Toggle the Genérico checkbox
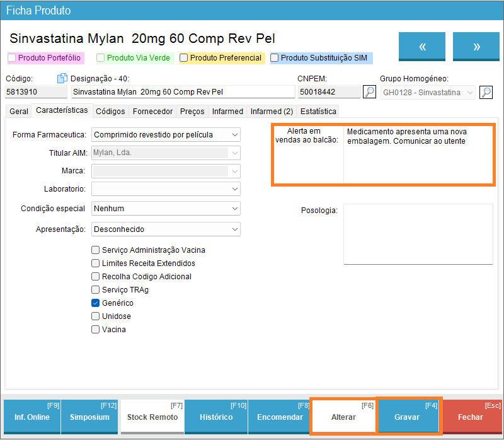Screen dimensions: 504x440 coord(96,303)
